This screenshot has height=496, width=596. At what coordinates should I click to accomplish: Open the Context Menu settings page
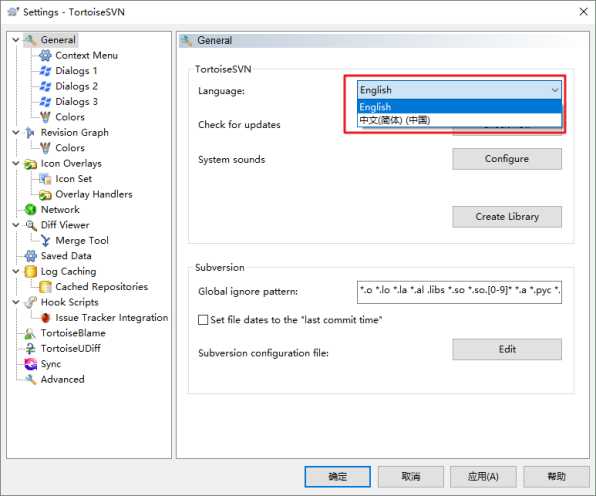[x=87, y=55]
